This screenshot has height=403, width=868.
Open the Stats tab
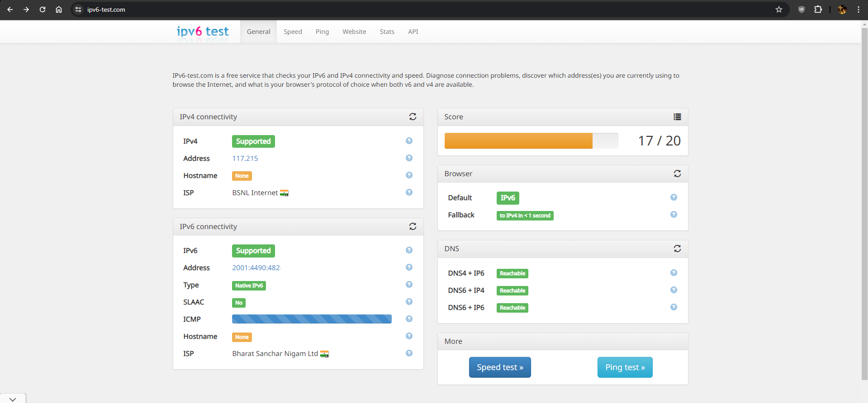tap(387, 32)
